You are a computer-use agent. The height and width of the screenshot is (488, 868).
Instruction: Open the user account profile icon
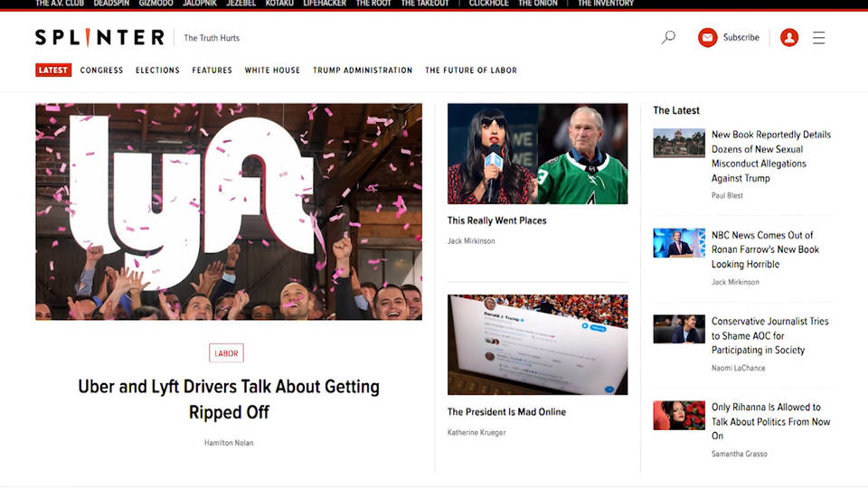tap(789, 38)
